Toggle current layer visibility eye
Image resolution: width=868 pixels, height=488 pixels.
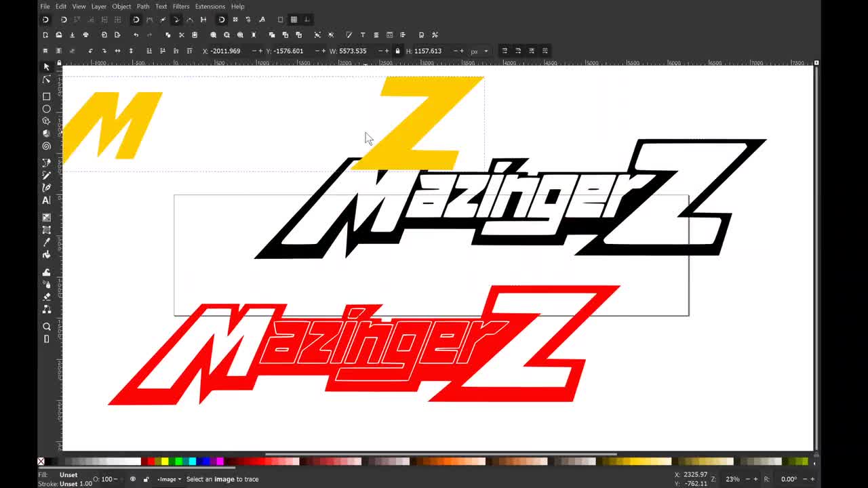click(133, 479)
